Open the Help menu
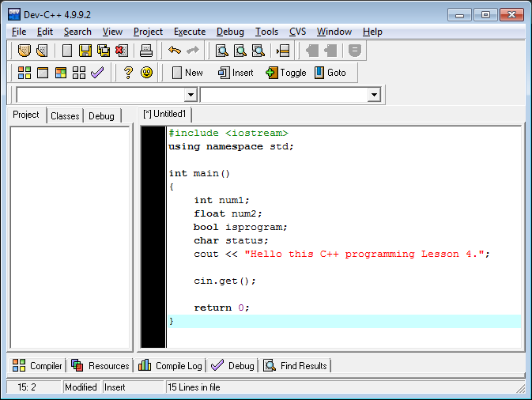532x400 pixels. (372, 32)
